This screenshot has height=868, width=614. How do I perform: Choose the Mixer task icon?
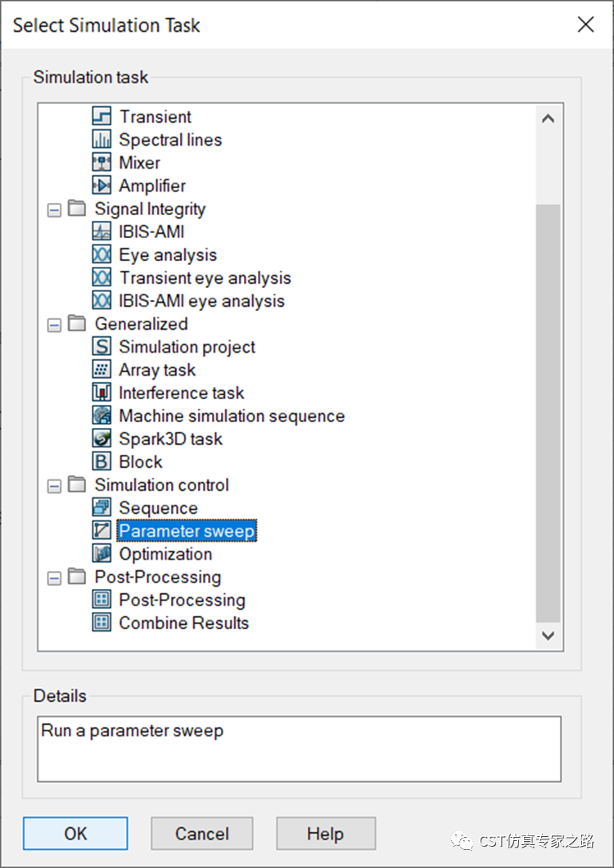pos(102,163)
